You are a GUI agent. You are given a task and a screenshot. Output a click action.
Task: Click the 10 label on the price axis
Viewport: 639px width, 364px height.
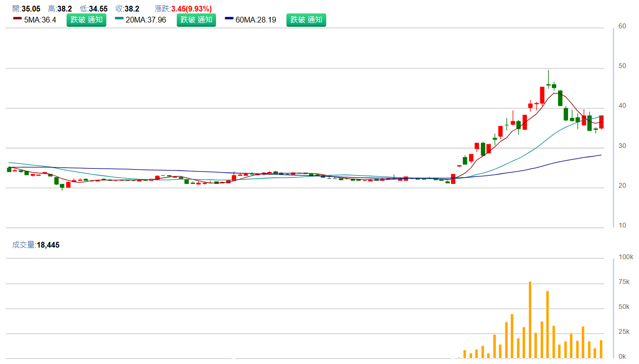pos(622,225)
